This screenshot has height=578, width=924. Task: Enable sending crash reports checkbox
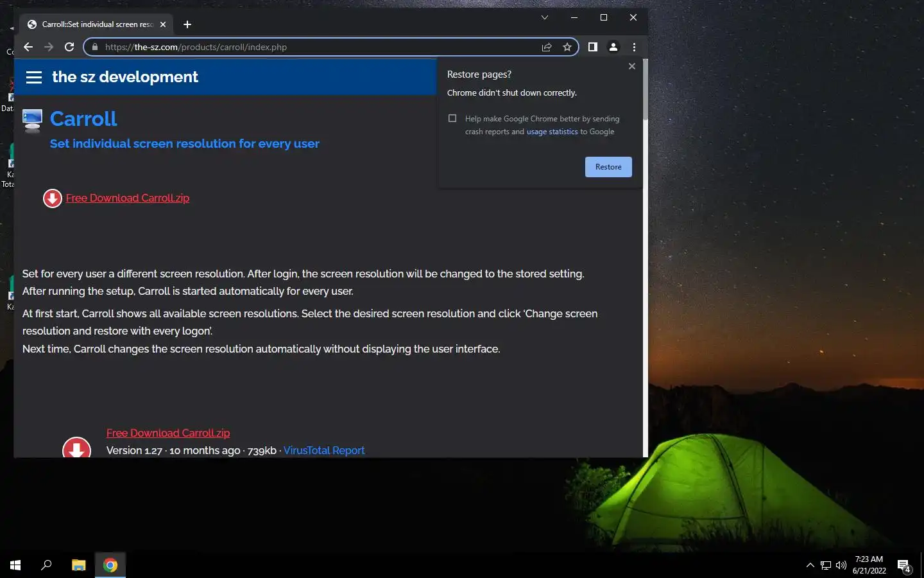pos(452,118)
